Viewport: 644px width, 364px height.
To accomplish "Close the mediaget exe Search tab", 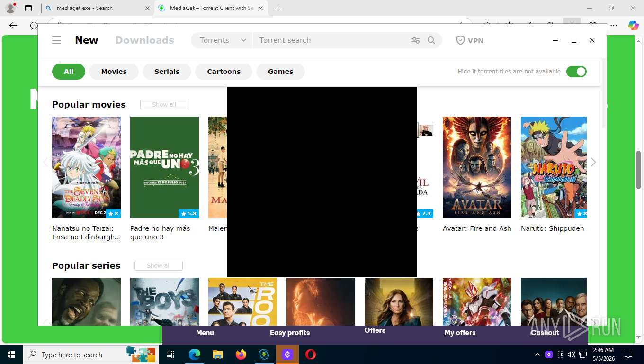I will [x=147, y=8].
